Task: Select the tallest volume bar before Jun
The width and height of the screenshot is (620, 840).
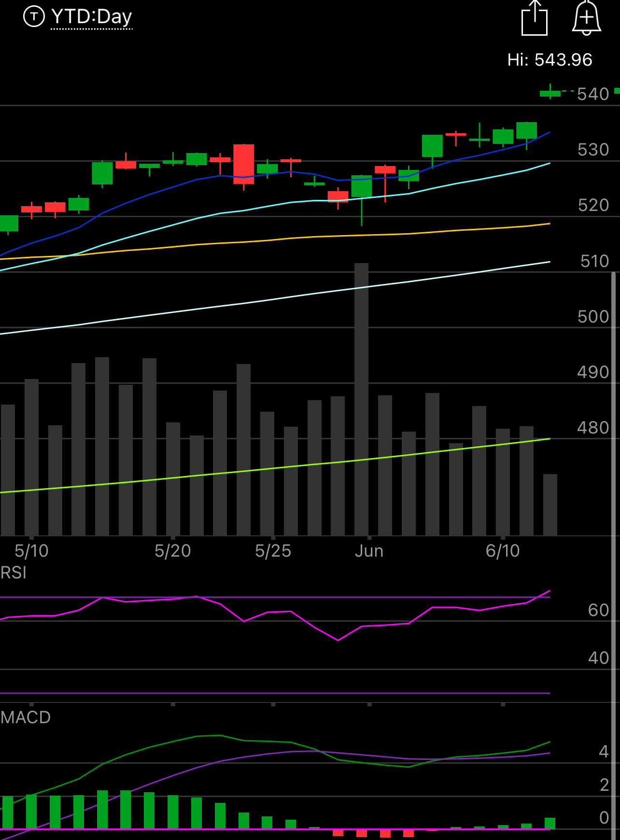Action: (x=362, y=399)
